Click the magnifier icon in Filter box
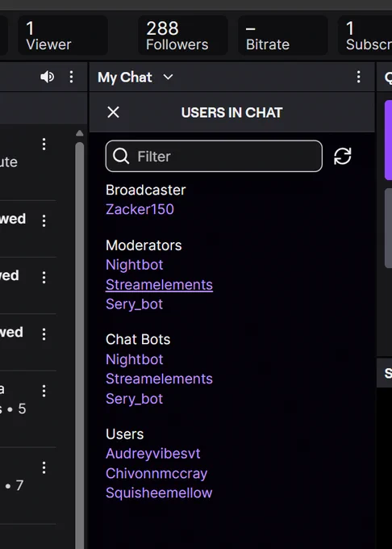This screenshot has height=549, width=392. pos(121,156)
